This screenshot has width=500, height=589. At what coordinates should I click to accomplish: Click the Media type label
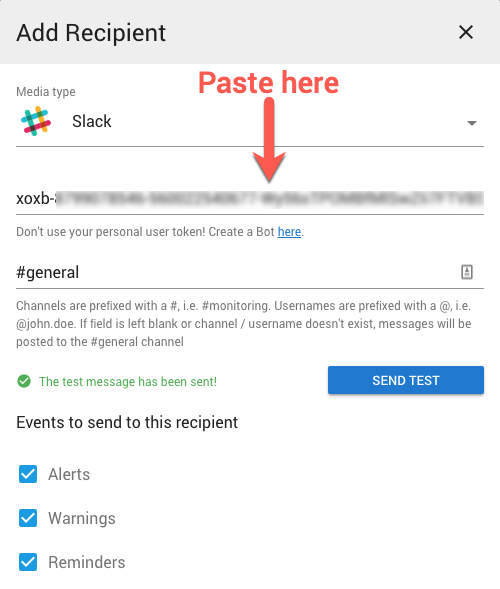46,92
